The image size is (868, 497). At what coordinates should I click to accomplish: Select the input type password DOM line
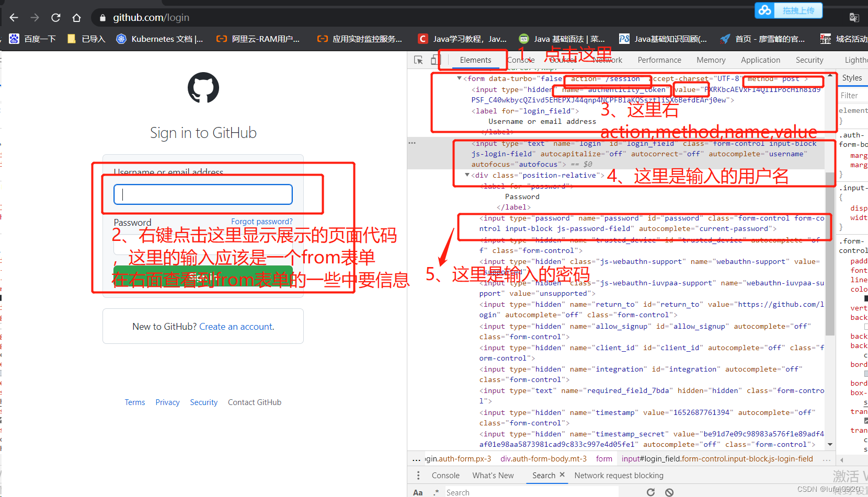(652, 224)
